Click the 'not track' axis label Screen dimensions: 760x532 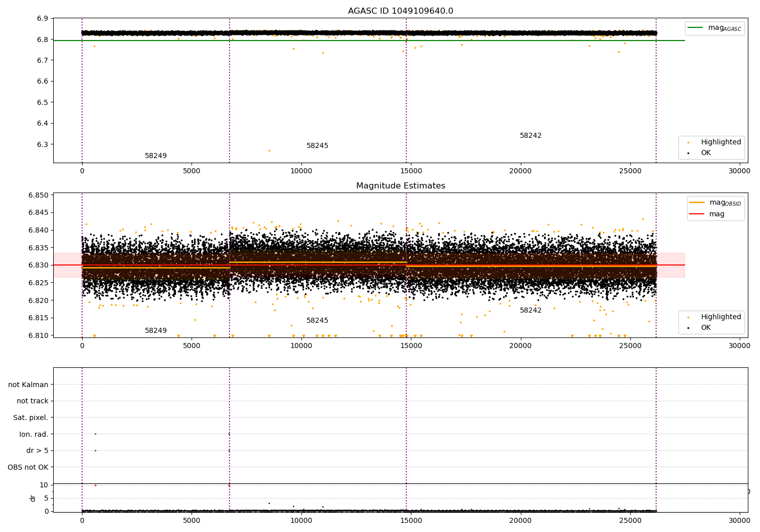[32, 401]
